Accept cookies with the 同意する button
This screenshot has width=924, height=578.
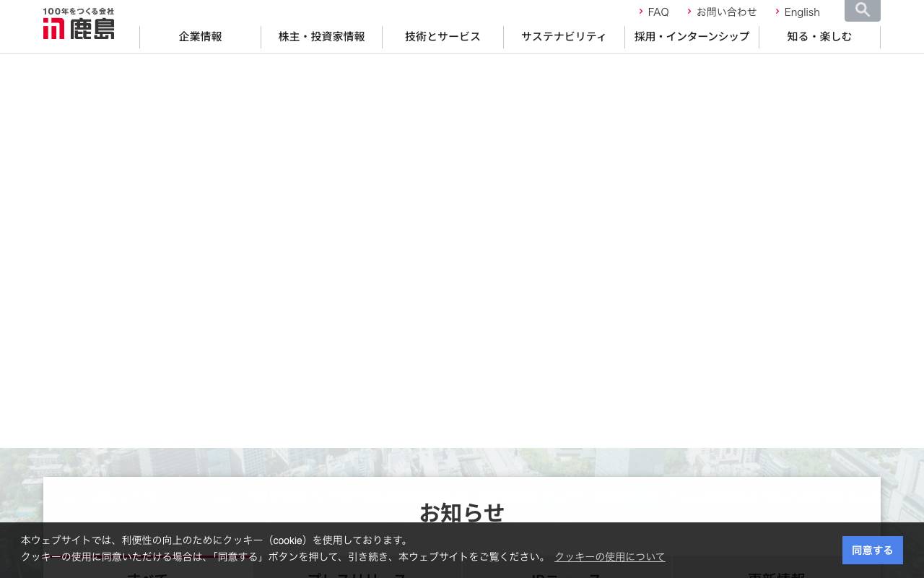tap(872, 550)
